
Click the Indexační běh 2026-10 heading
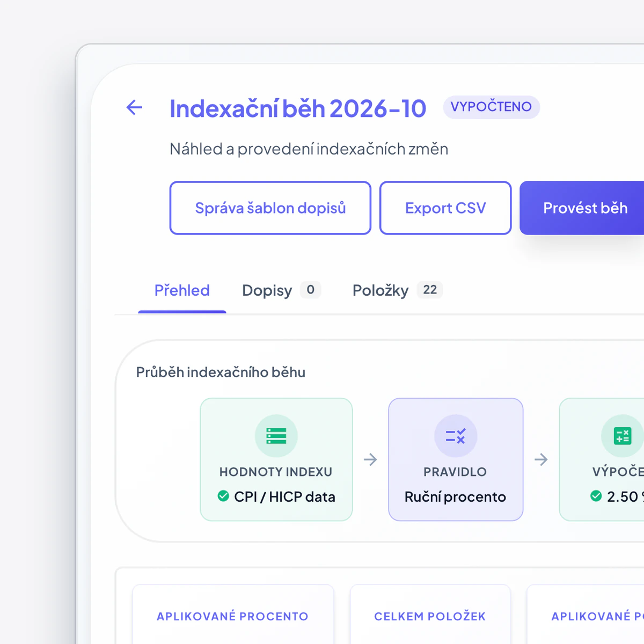(x=298, y=108)
